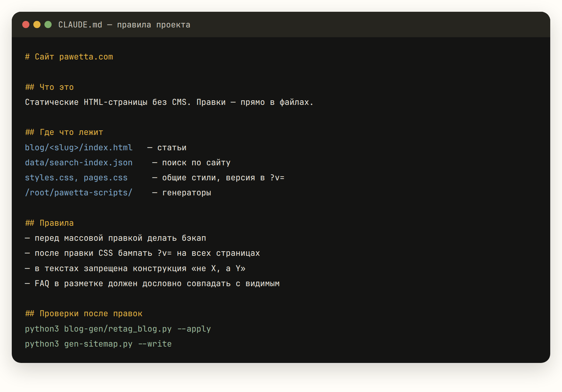
Task: Click the path '/root/pawetta-scripts/'
Action: (79, 193)
